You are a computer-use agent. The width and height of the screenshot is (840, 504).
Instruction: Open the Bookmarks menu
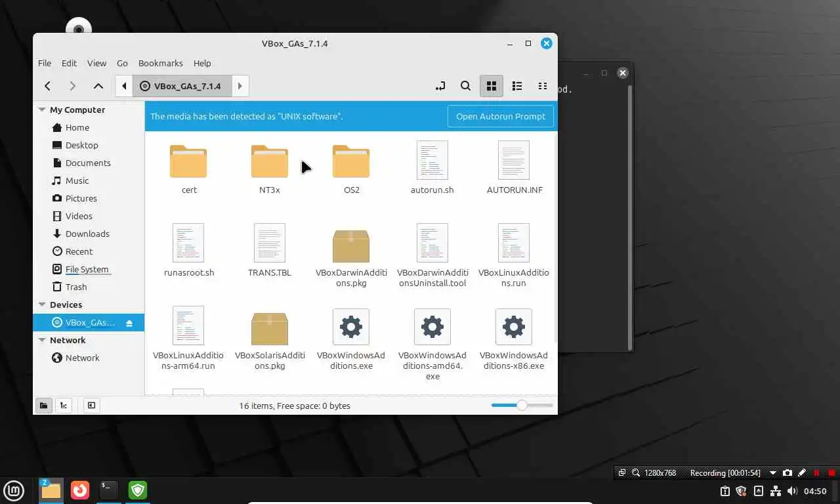point(161,63)
